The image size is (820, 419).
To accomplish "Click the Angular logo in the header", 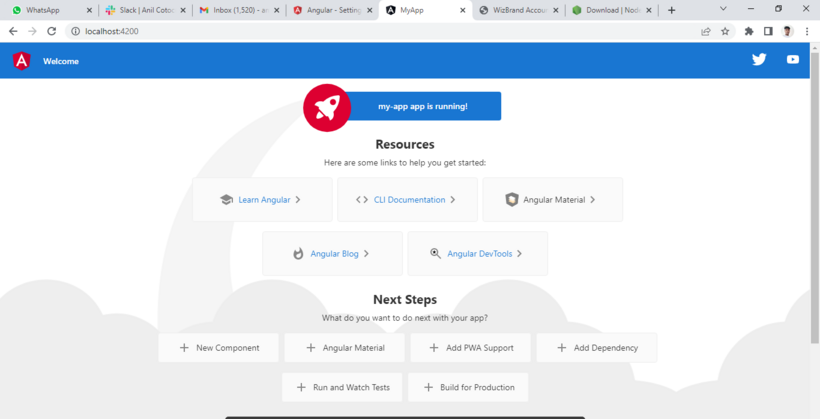I will click(x=22, y=61).
